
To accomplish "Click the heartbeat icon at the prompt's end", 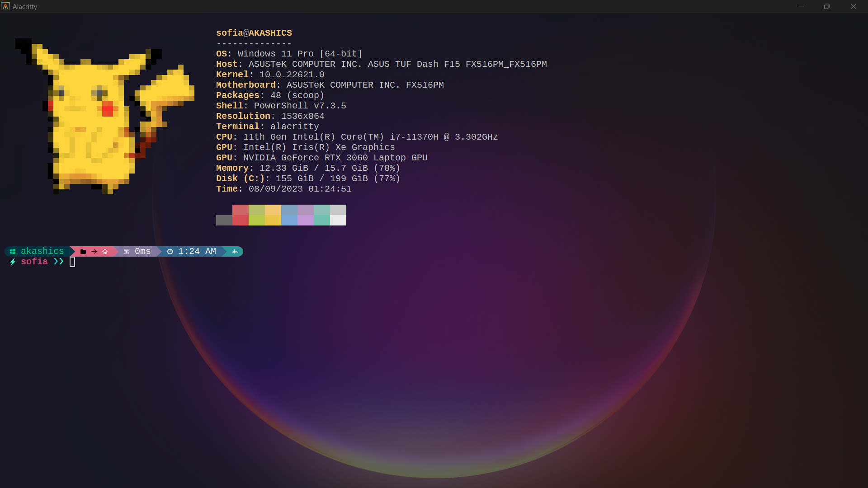I will tap(235, 252).
